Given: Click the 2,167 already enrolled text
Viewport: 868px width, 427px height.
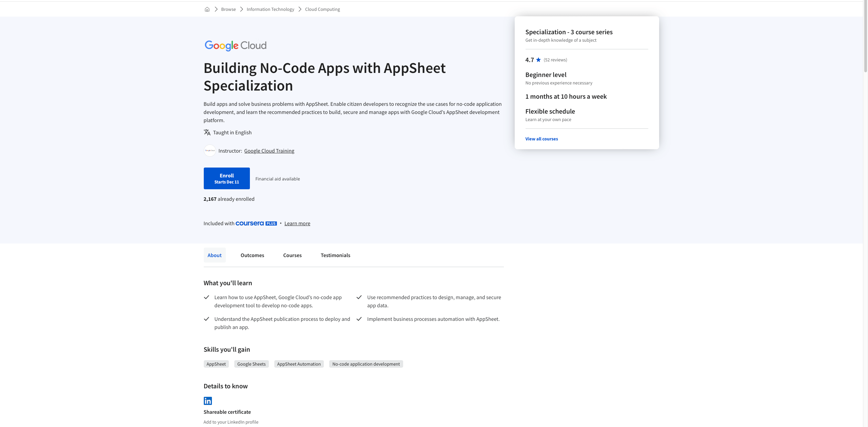Looking at the screenshot, I should pos(229,199).
